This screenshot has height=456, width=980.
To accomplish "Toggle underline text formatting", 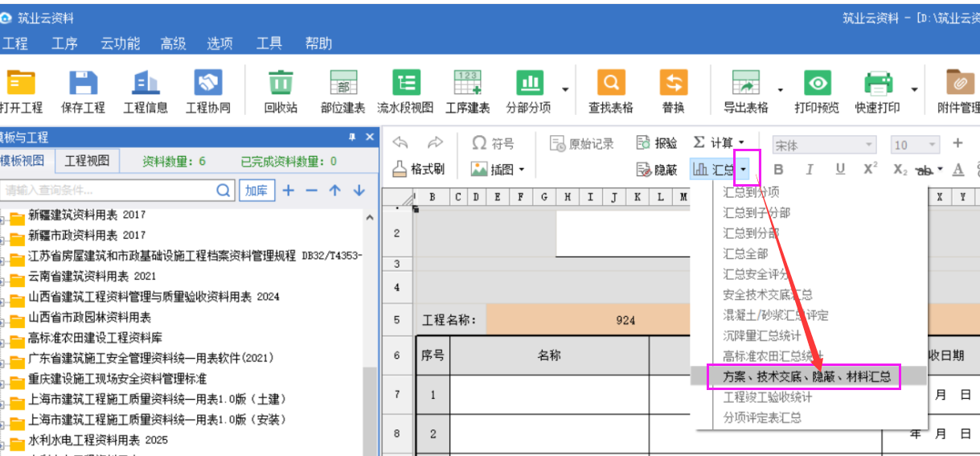I will tap(840, 170).
